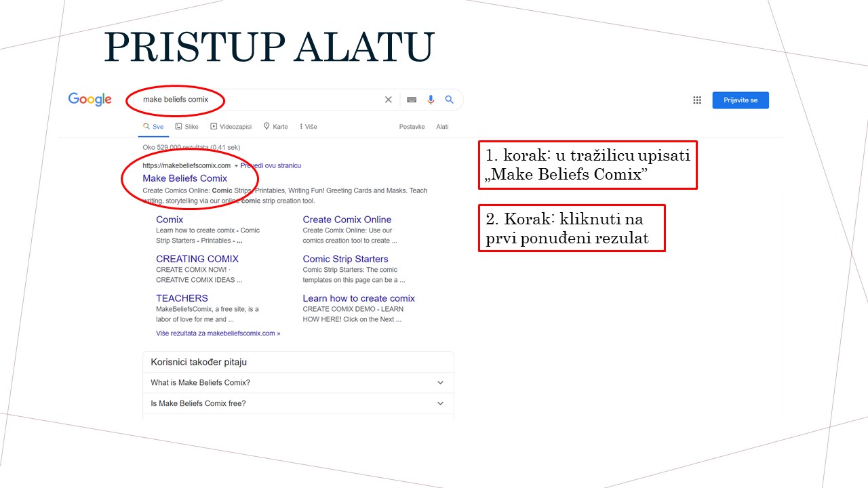The image size is (868, 488).
Task: Open Postavke settings
Action: point(412,127)
